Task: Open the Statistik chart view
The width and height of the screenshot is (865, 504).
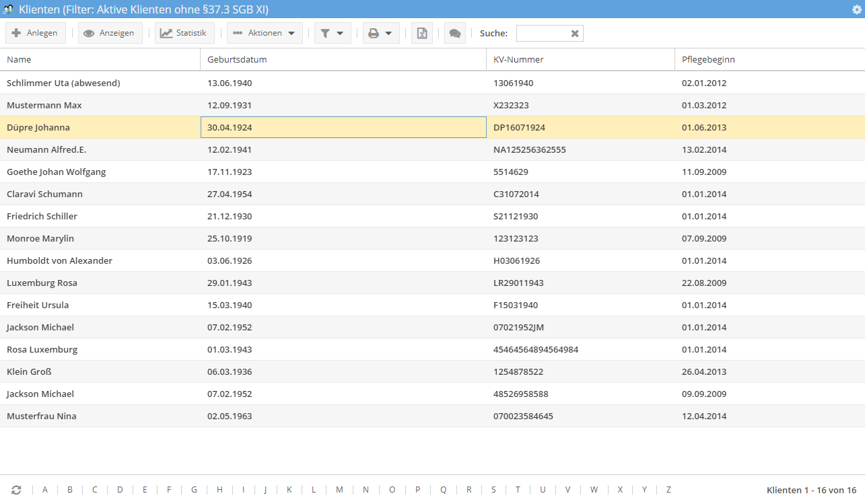Action: (x=184, y=33)
